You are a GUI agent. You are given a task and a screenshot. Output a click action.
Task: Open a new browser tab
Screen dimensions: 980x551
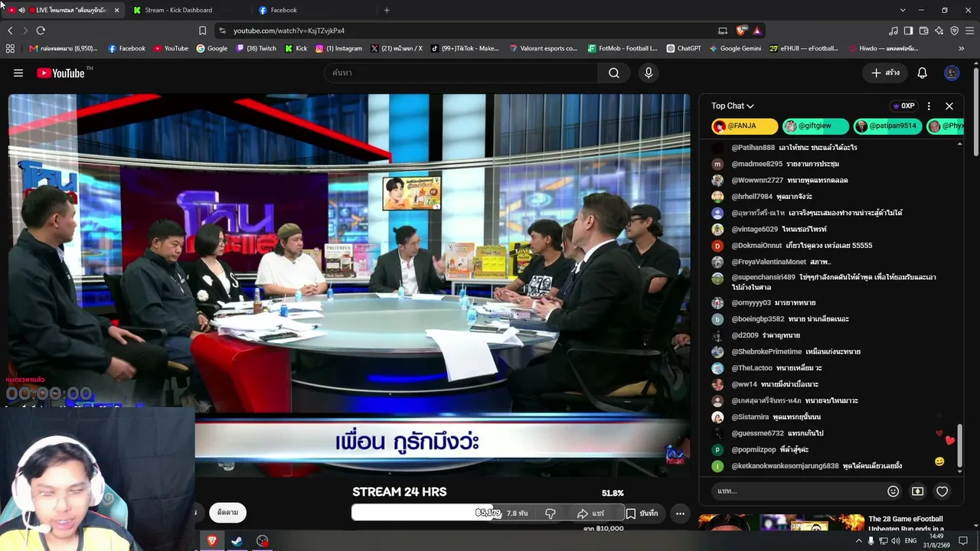coord(387,10)
